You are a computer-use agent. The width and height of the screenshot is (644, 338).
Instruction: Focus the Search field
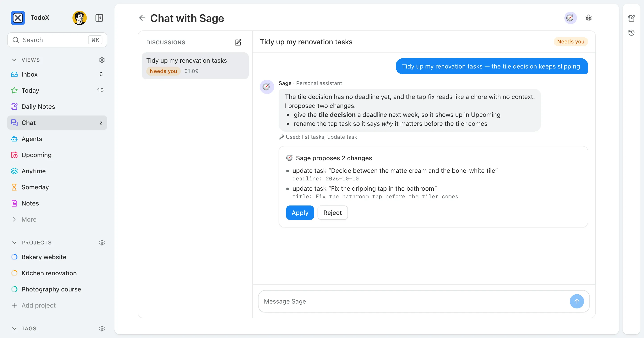57,40
